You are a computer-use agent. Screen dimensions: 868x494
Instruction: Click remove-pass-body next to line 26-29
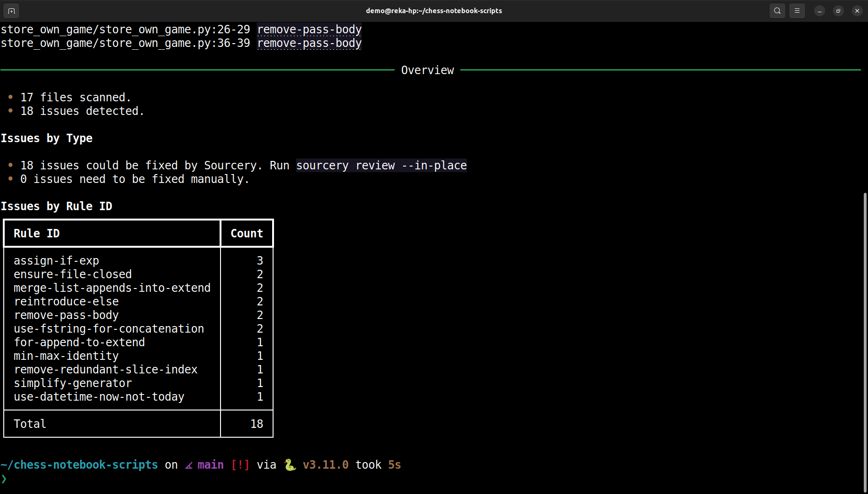pos(309,29)
